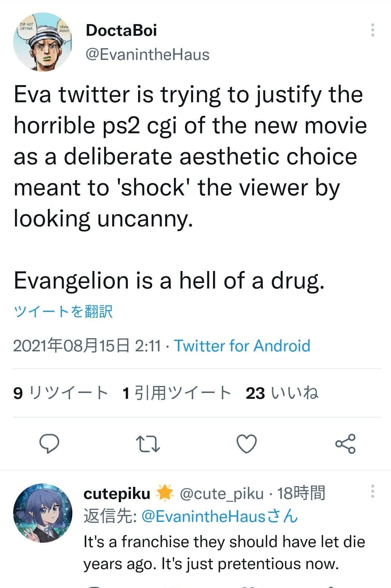Click the @cute_piku handle
This screenshot has height=588, width=391.
(221, 493)
